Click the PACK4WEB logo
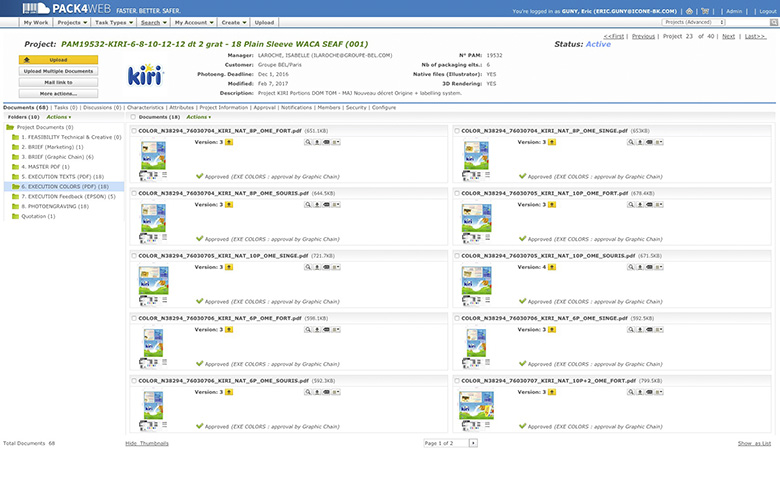This screenshot has width=780, height=481. pos(67,8)
